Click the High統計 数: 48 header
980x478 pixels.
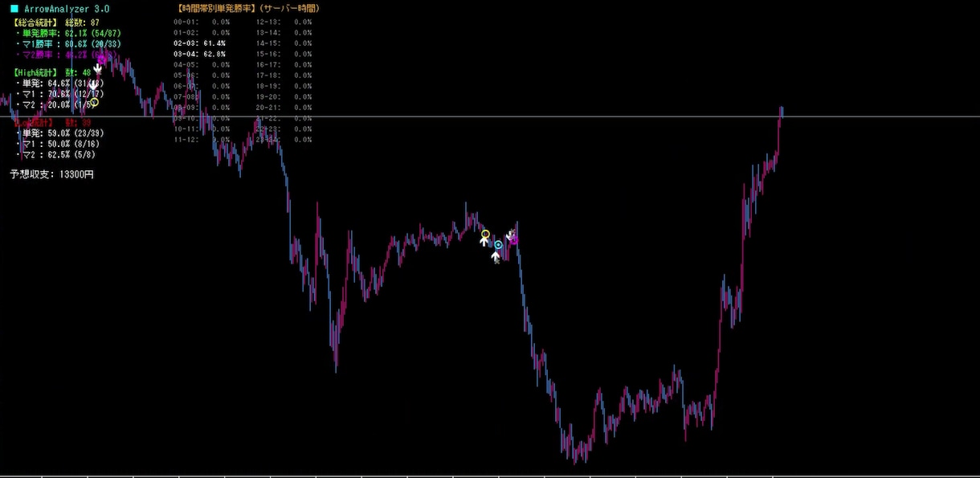coord(53,72)
